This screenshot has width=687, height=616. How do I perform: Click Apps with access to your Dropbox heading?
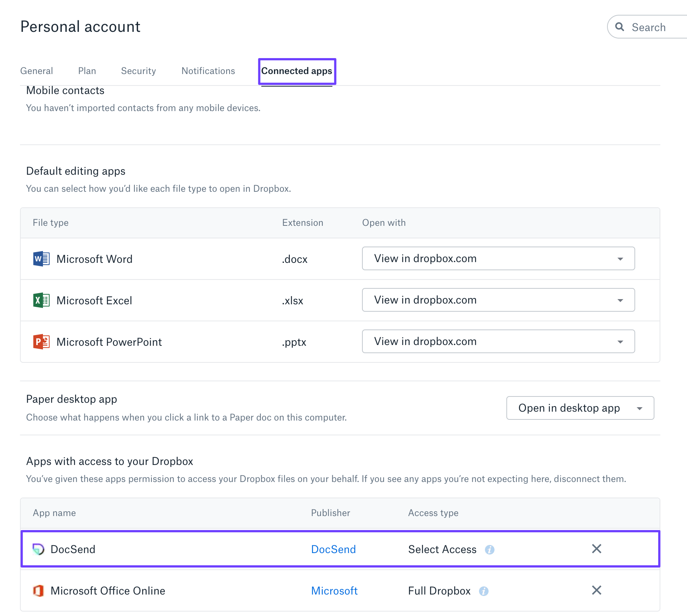(x=110, y=461)
